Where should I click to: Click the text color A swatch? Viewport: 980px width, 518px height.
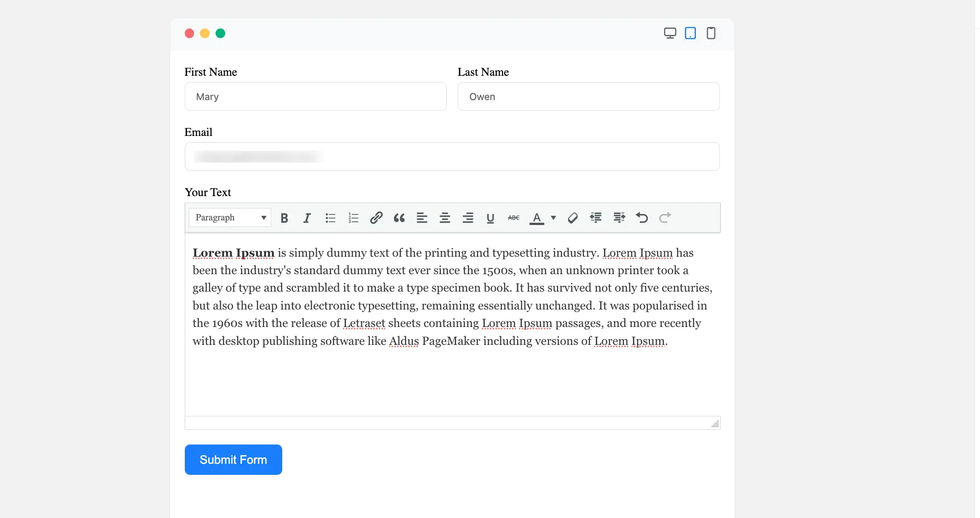point(536,218)
